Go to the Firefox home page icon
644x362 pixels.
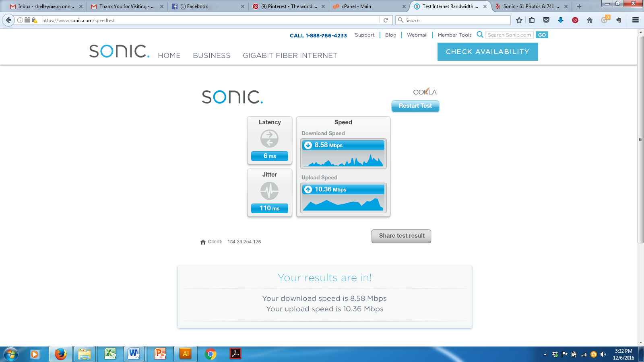pyautogui.click(x=590, y=20)
